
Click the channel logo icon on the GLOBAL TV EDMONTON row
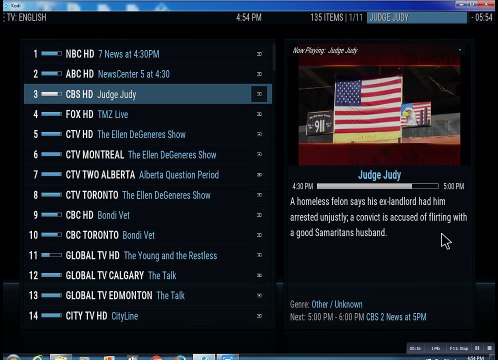[259, 295]
